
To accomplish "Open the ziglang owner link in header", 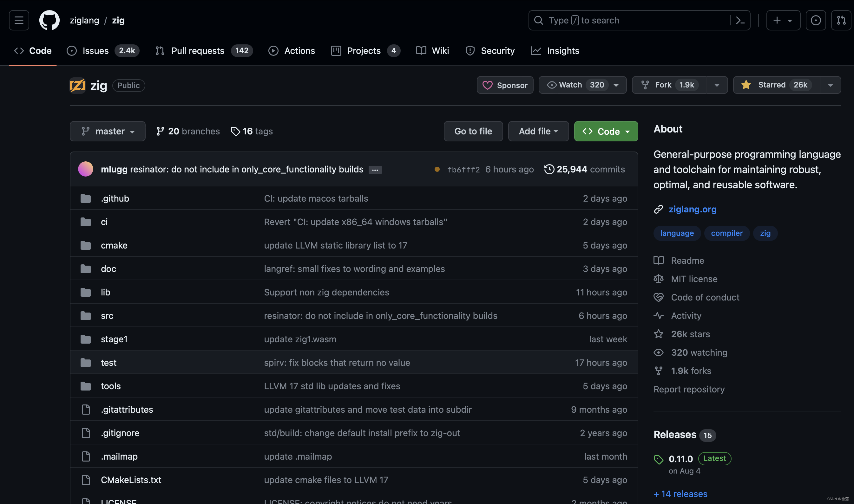I will coord(84,20).
